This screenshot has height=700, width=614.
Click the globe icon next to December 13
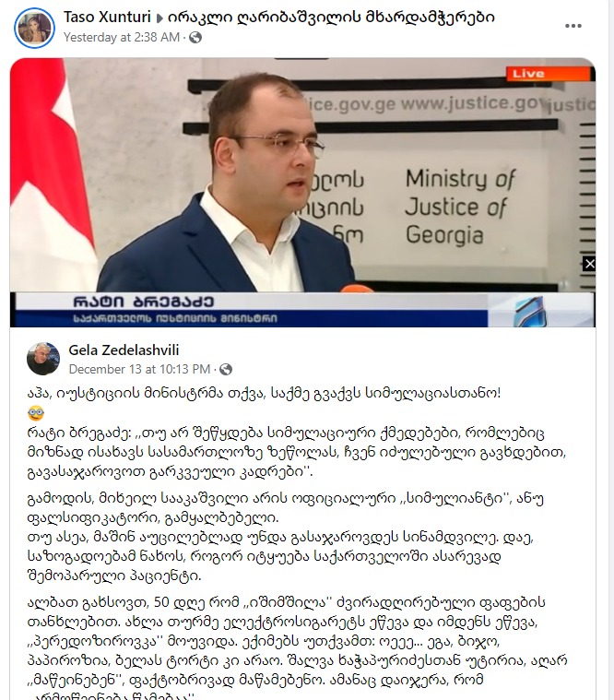226,370
